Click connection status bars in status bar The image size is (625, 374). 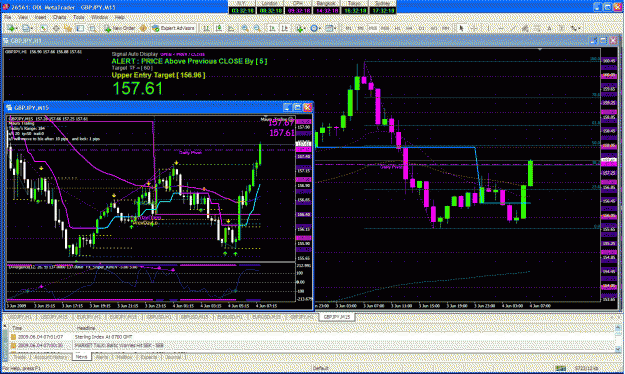point(560,368)
